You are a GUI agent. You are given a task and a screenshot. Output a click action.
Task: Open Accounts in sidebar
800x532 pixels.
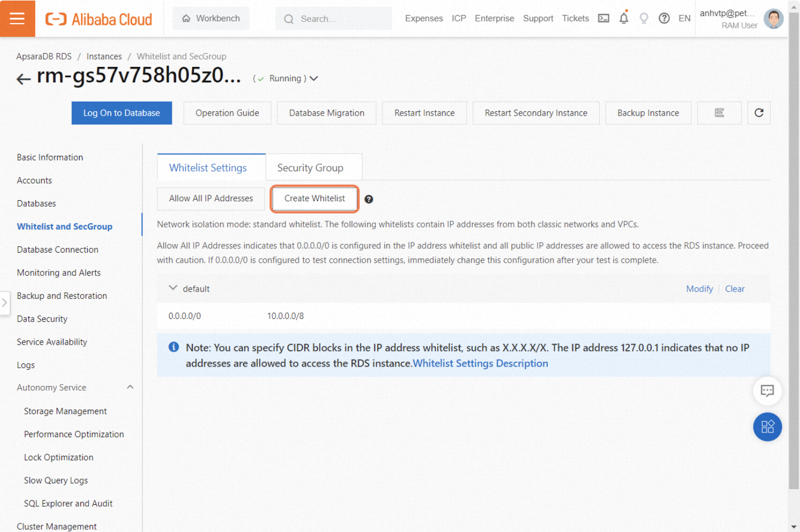(x=34, y=180)
